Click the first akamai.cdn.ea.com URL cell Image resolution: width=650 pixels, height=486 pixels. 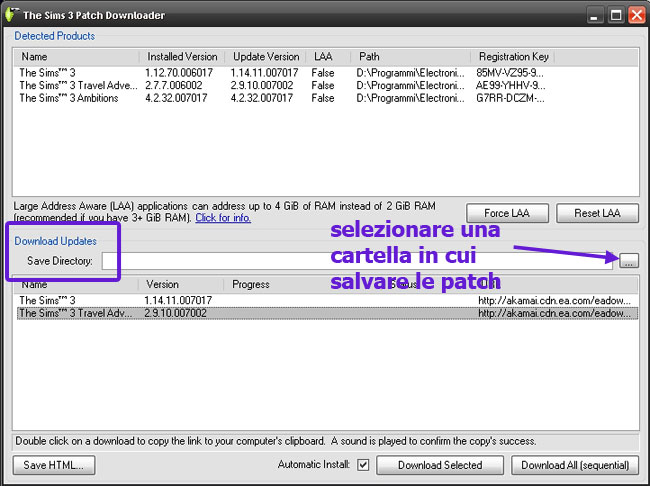[x=555, y=300]
